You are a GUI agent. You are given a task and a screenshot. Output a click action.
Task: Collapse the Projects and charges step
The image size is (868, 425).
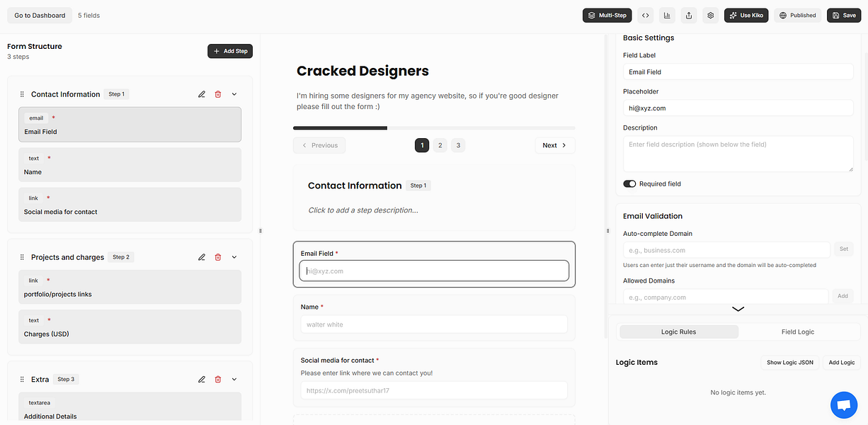pyautogui.click(x=234, y=257)
